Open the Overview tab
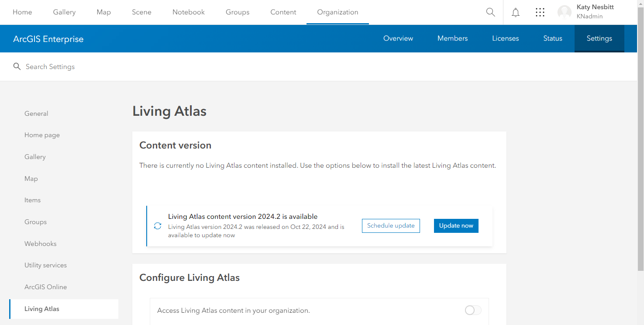Image resolution: width=644 pixels, height=325 pixels. (x=398, y=38)
